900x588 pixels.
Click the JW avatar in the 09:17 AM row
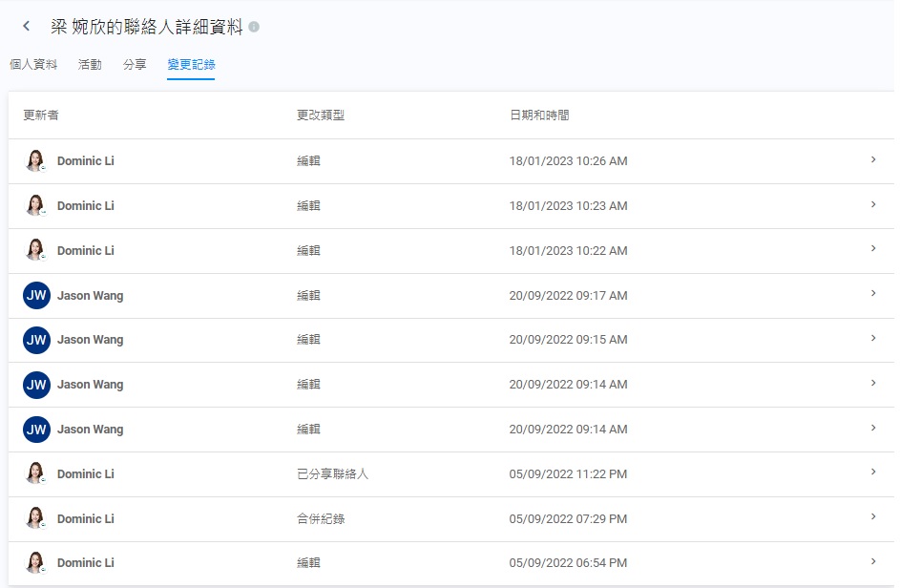point(36,295)
